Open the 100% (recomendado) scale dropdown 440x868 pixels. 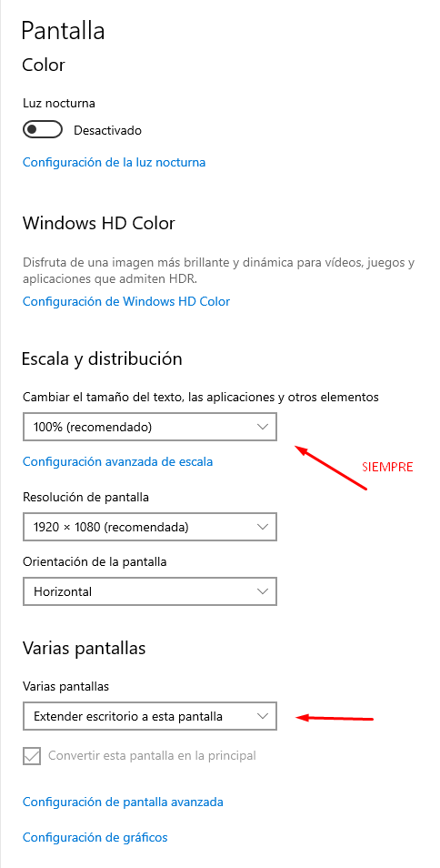point(150,428)
